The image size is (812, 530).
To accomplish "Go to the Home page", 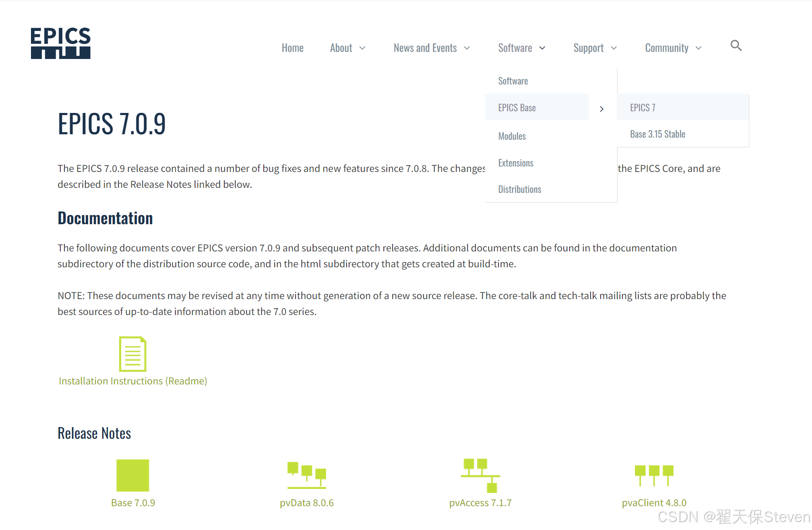I will [292, 48].
